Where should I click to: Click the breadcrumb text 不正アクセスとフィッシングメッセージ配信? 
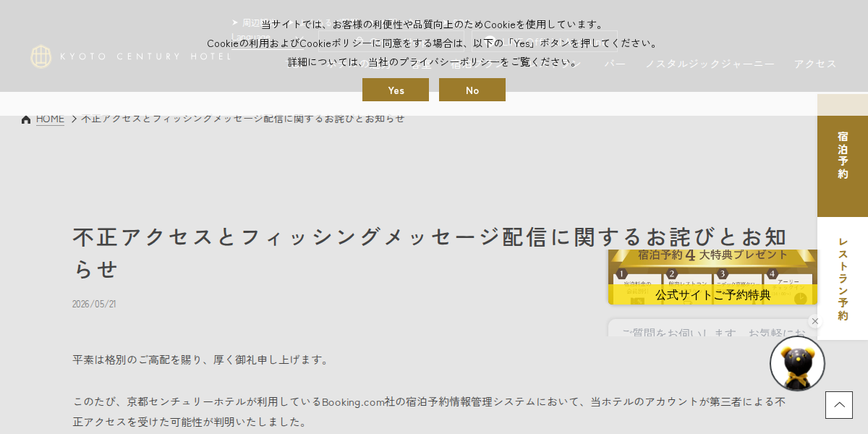[243, 119]
